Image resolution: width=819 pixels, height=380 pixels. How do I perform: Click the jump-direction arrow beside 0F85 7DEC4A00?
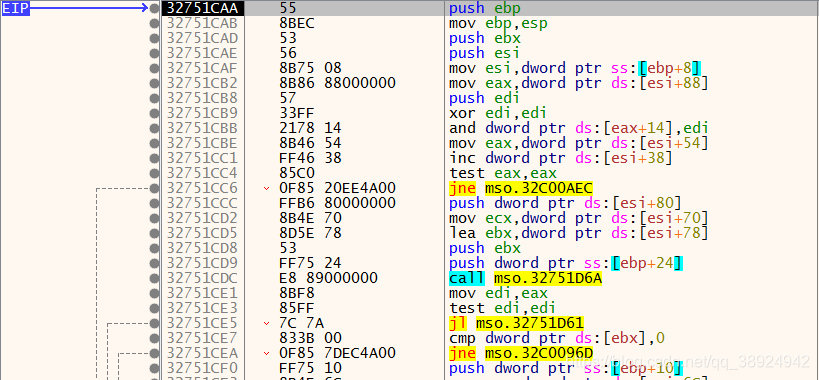pos(268,354)
